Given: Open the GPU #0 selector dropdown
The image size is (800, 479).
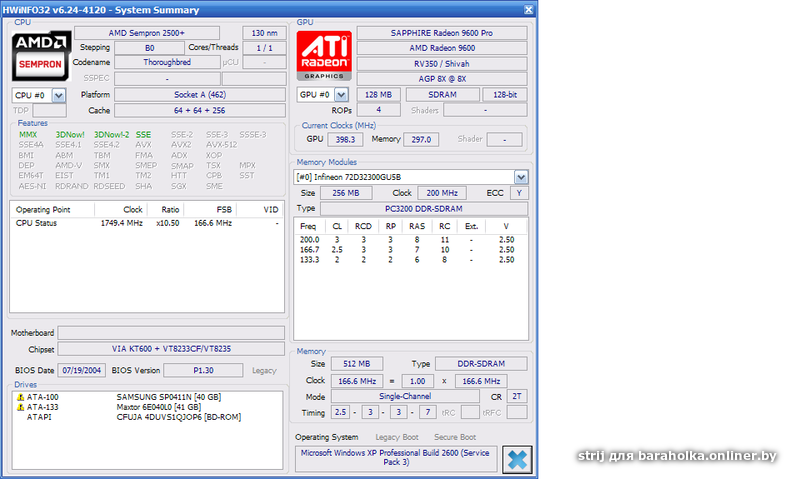Looking at the screenshot, I should pyautogui.click(x=341, y=95).
